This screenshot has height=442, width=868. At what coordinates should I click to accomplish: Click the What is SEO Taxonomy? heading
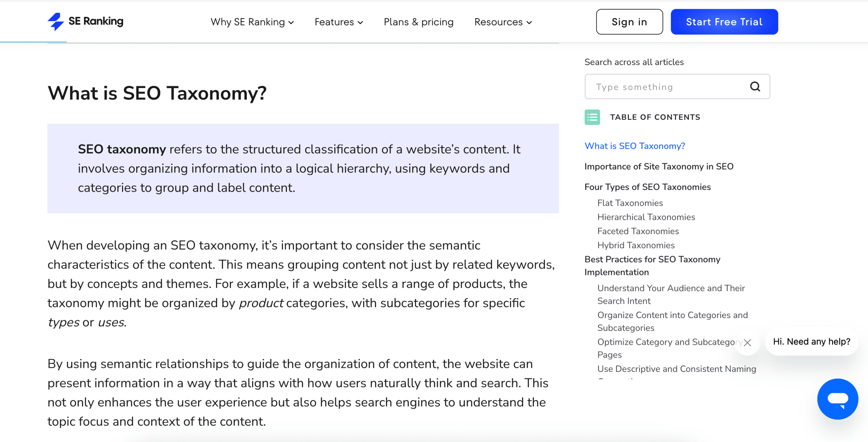(157, 93)
